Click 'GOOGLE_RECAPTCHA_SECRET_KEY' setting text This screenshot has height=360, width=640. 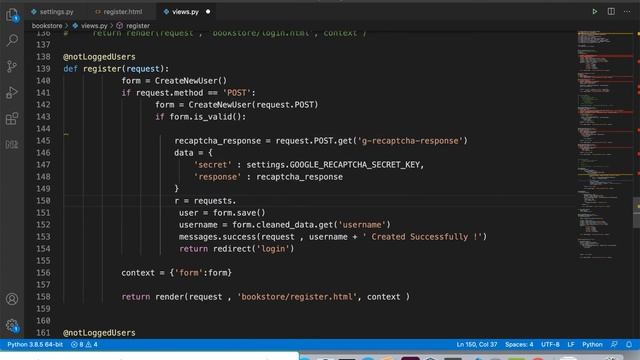click(x=355, y=165)
